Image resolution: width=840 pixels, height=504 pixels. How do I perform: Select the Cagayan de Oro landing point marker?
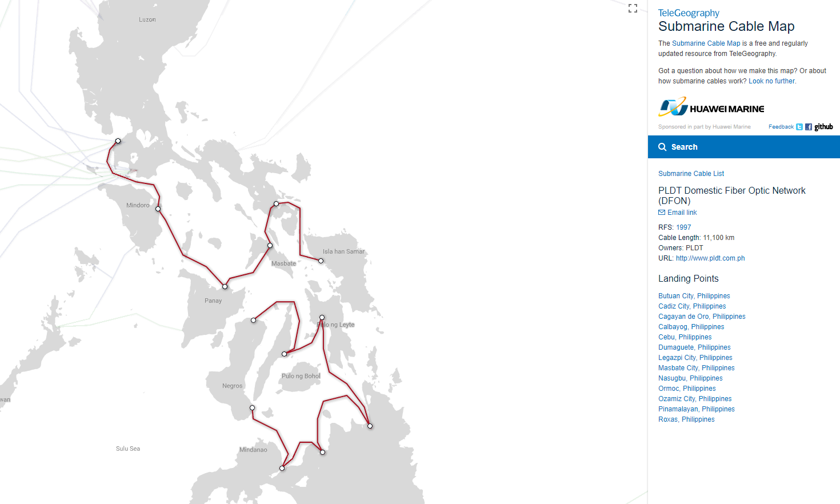click(x=322, y=452)
